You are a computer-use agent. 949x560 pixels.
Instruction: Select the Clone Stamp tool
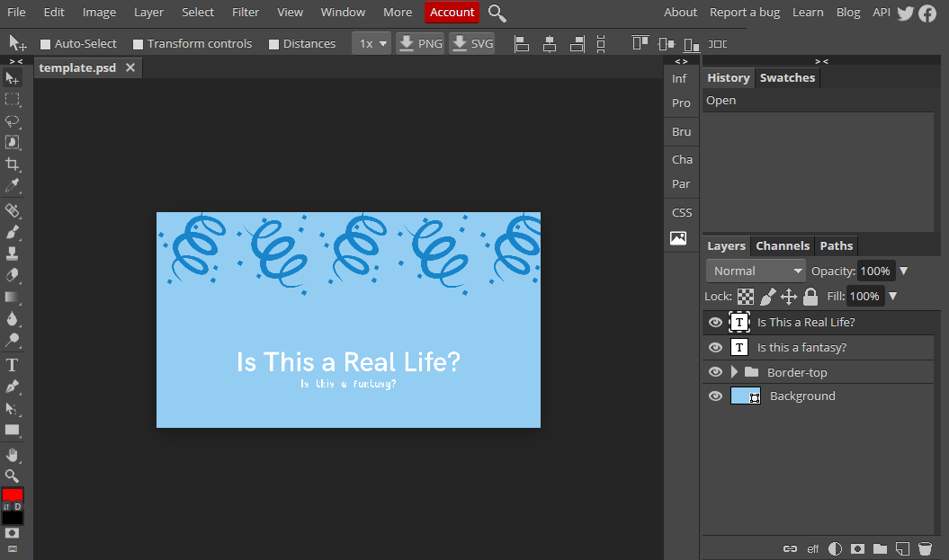pyautogui.click(x=12, y=253)
